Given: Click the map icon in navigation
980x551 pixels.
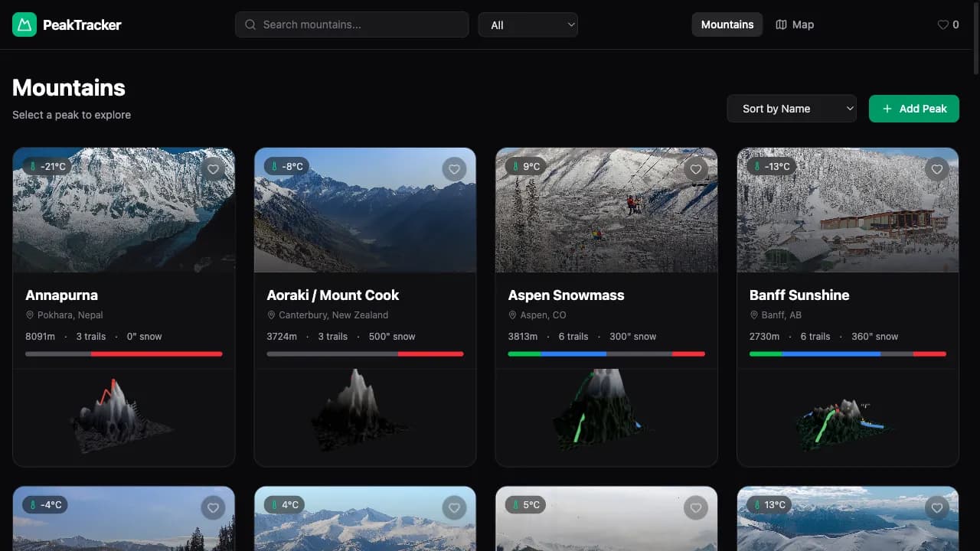Looking at the screenshot, I should [781, 24].
